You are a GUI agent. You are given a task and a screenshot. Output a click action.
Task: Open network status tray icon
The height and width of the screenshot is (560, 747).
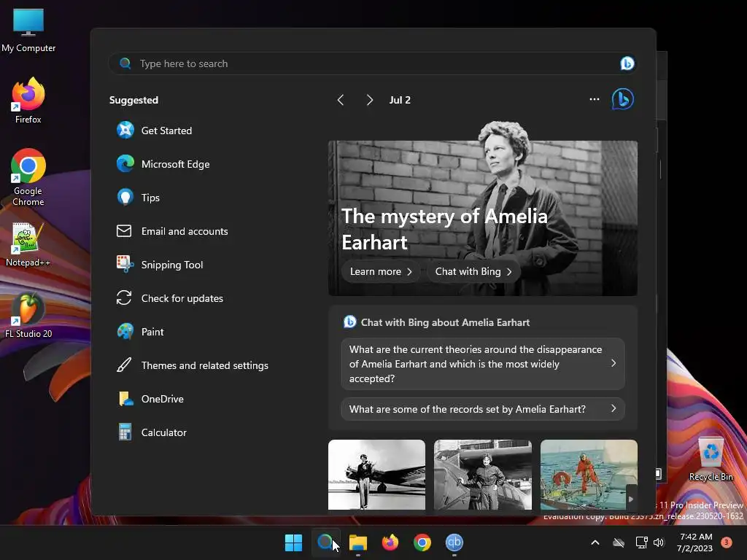[641, 542]
